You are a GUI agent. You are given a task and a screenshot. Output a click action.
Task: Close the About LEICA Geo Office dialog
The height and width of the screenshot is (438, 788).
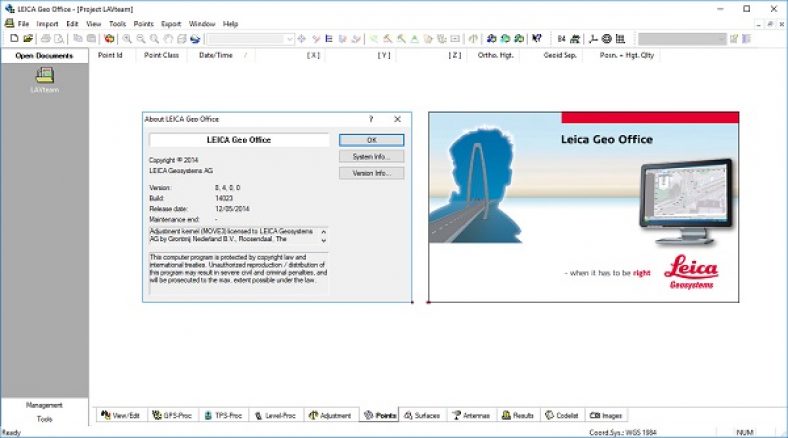tap(398, 119)
